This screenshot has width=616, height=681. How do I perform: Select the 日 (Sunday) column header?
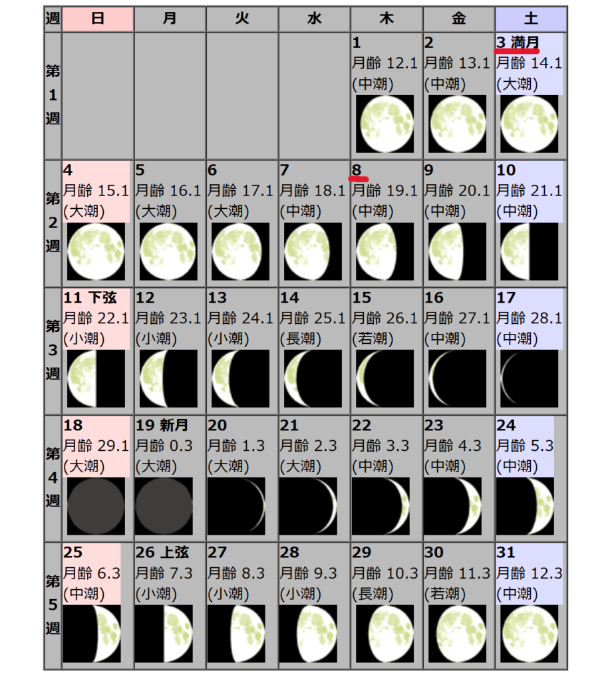pyautogui.click(x=97, y=19)
